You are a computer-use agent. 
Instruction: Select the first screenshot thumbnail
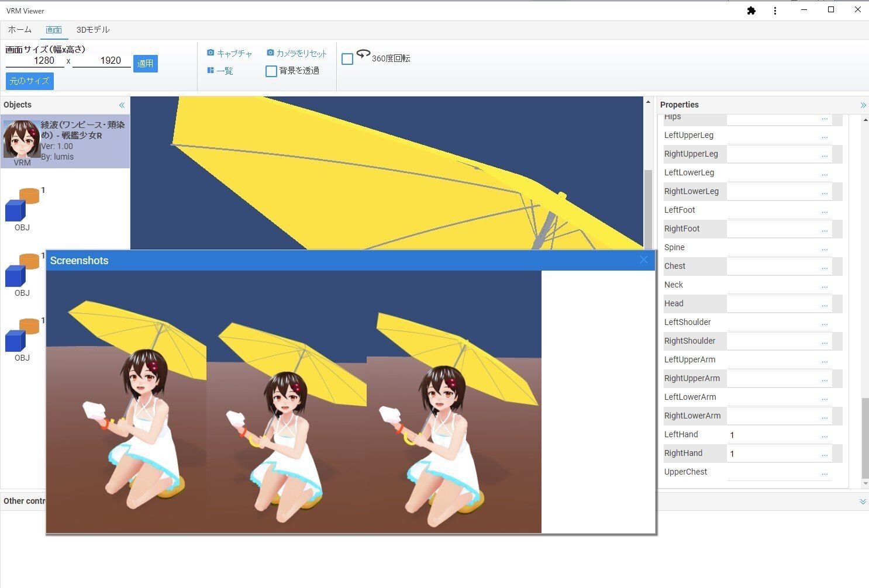tap(126, 402)
